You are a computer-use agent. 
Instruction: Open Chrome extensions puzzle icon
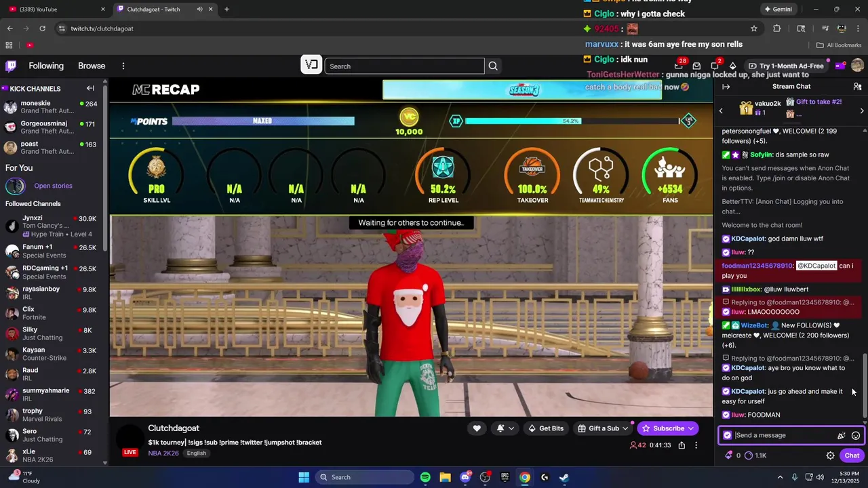[x=777, y=28]
